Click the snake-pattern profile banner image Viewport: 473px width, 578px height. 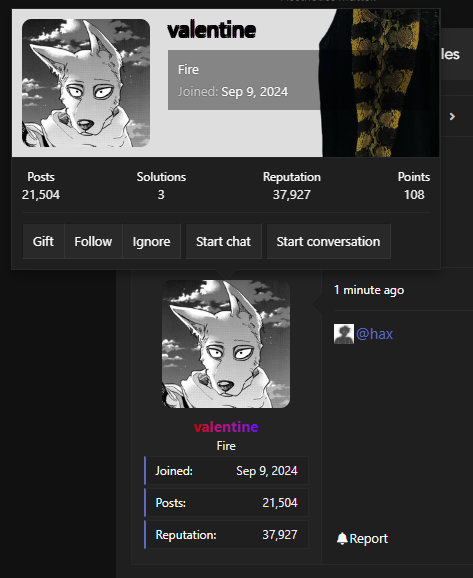[380, 83]
